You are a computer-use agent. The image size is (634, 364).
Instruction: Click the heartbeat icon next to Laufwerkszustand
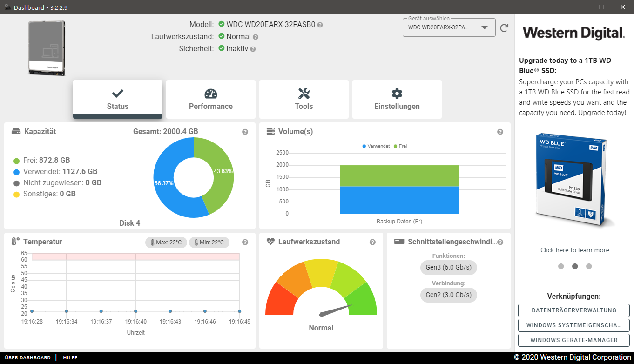tap(270, 242)
